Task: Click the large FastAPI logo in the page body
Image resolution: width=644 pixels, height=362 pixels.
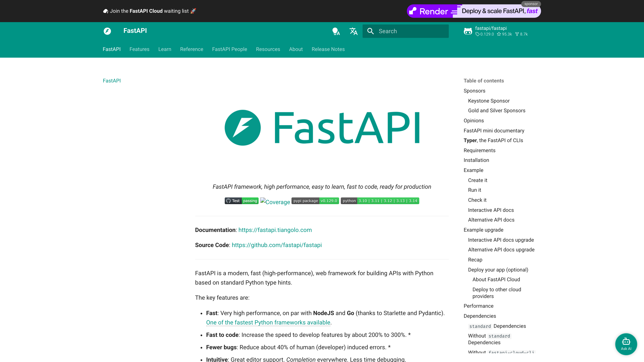Action: click(322, 128)
